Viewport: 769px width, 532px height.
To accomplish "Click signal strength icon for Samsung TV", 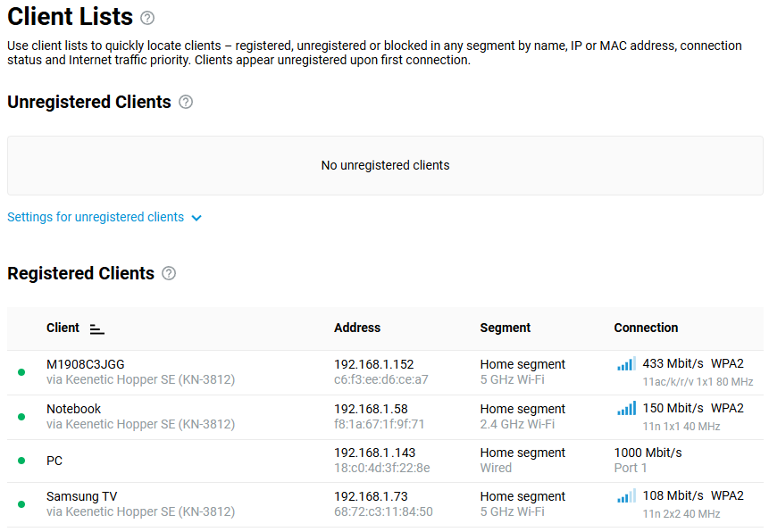I will click(x=626, y=496).
